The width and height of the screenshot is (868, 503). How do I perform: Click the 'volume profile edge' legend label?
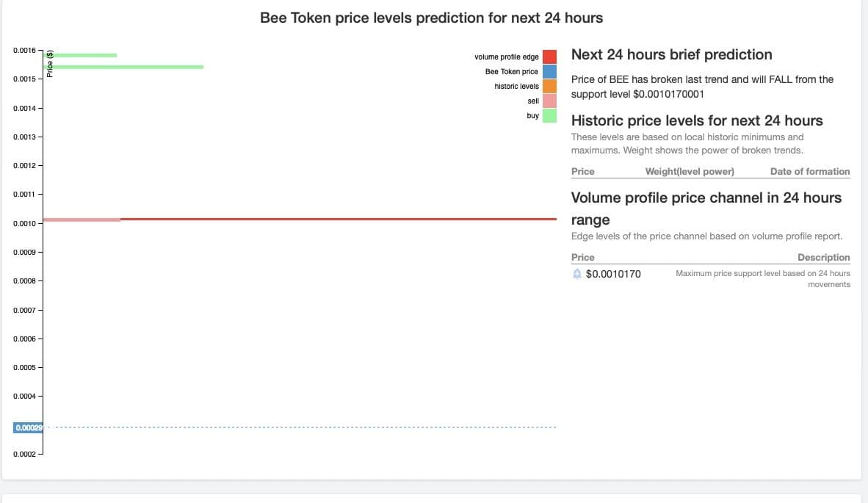[x=506, y=57]
